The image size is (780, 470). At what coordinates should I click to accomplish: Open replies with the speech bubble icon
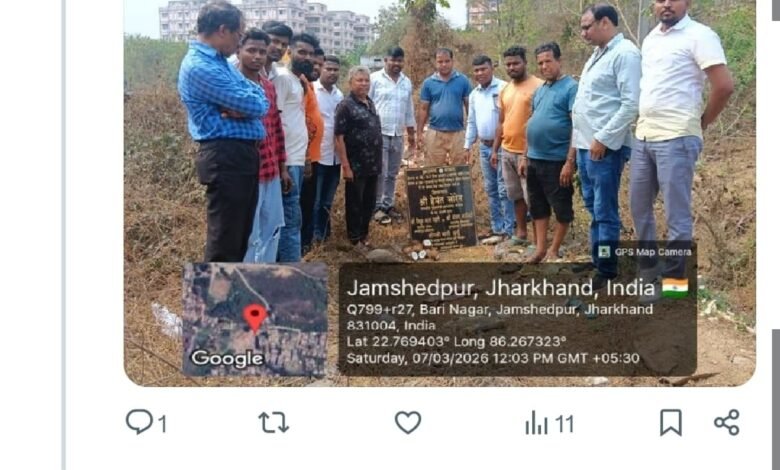click(x=139, y=422)
